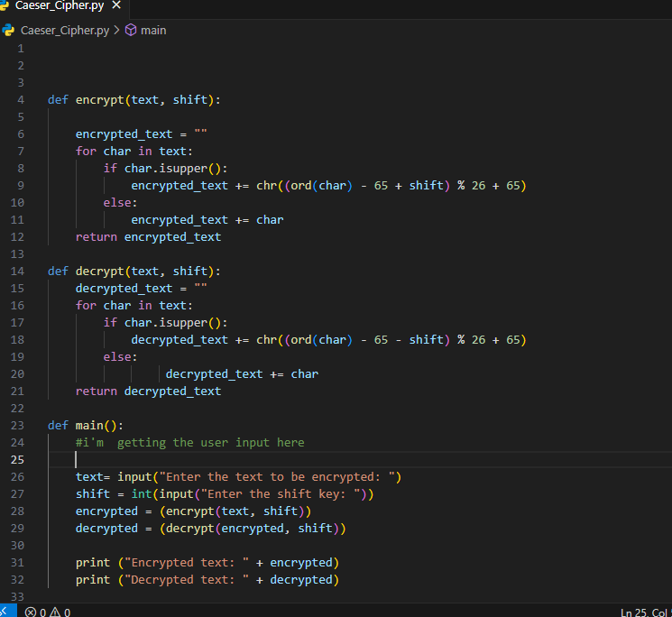Click the print 'Decrypted text' line
Screen dimensions: 672x617
tap(207, 580)
